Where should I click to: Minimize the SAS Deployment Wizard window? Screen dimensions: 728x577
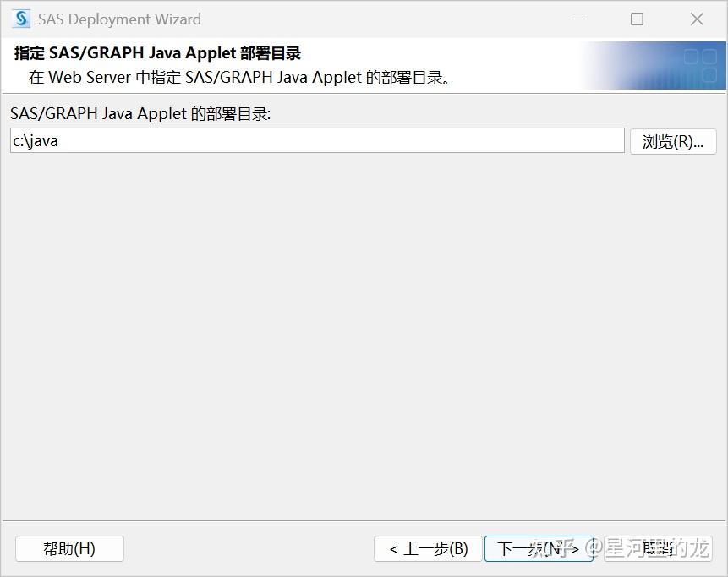click(578, 19)
